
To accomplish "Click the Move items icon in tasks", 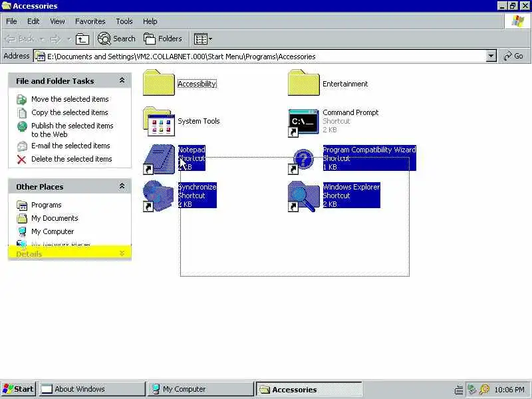I will tap(22, 99).
